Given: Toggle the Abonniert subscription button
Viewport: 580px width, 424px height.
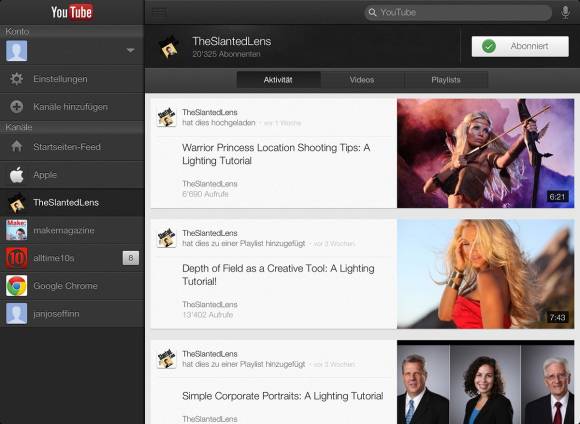Looking at the screenshot, I should [520, 46].
